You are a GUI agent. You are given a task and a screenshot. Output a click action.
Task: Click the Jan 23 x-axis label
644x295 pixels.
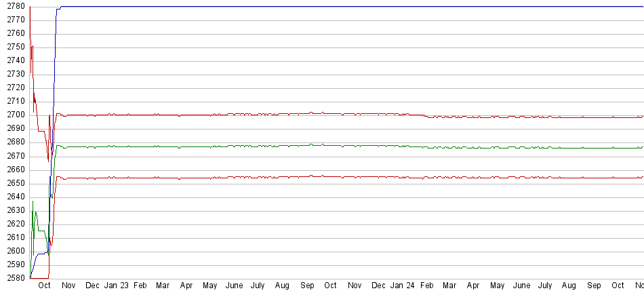point(116,286)
